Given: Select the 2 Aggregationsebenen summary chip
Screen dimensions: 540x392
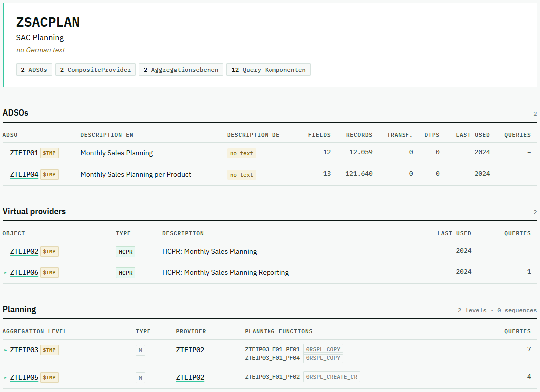Looking at the screenshot, I should click(x=181, y=70).
